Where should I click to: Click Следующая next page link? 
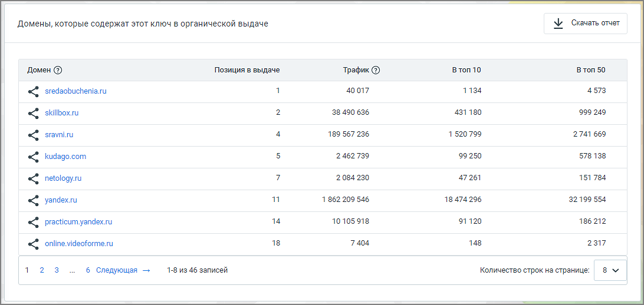click(123, 270)
